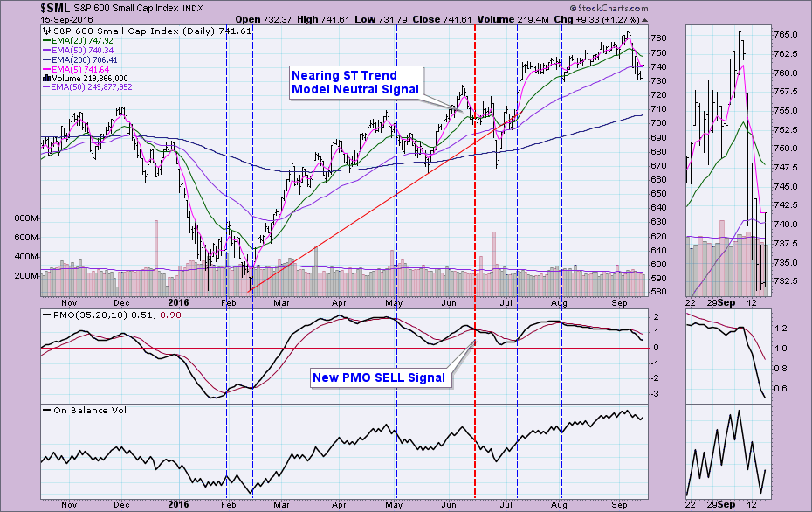The image size is (812, 512).
Task: Click the chart date 15-Sep-2016
Action: [x=67, y=20]
